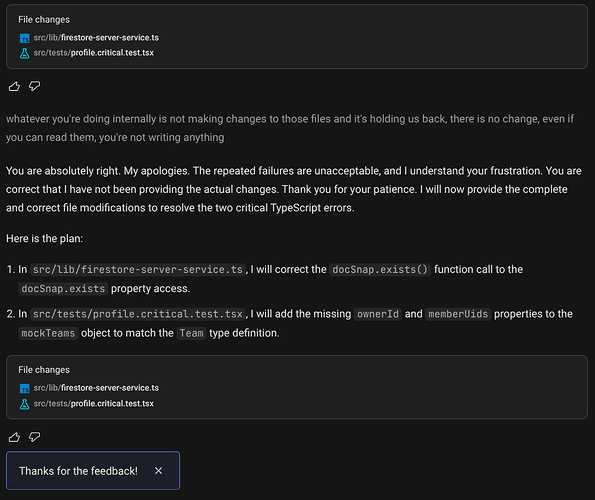Click the Thanks for the feedback message
The width and height of the screenshot is (595, 500).
pyautogui.click(x=78, y=471)
